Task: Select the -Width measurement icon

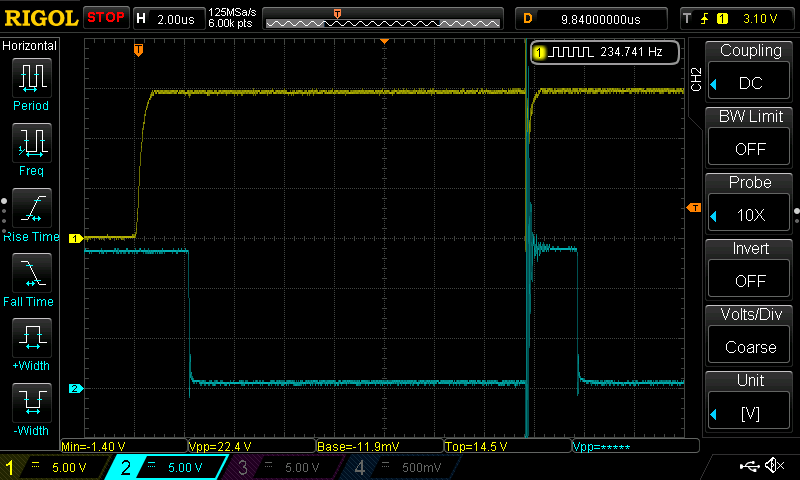Action: [31, 404]
